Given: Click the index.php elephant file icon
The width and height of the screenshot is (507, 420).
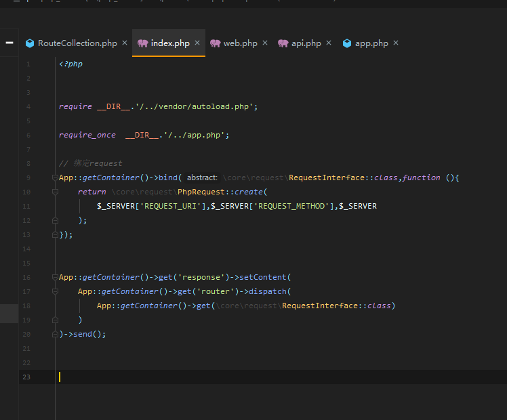Looking at the screenshot, I should point(142,43).
